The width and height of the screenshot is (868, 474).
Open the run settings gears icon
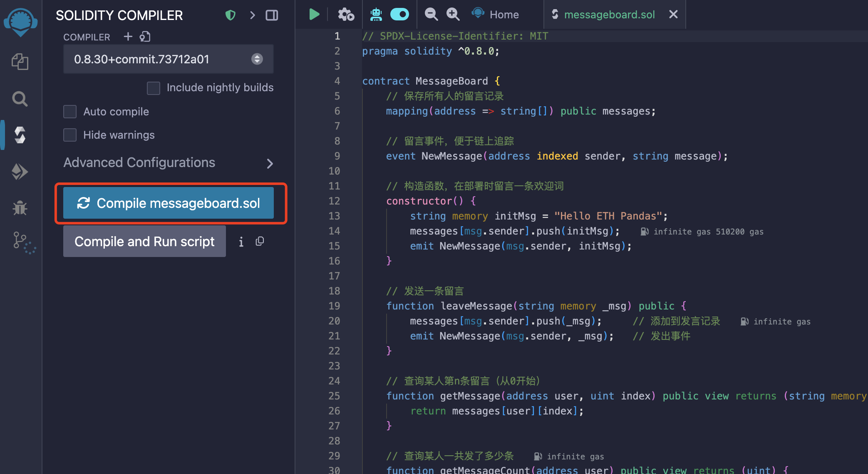(x=346, y=15)
